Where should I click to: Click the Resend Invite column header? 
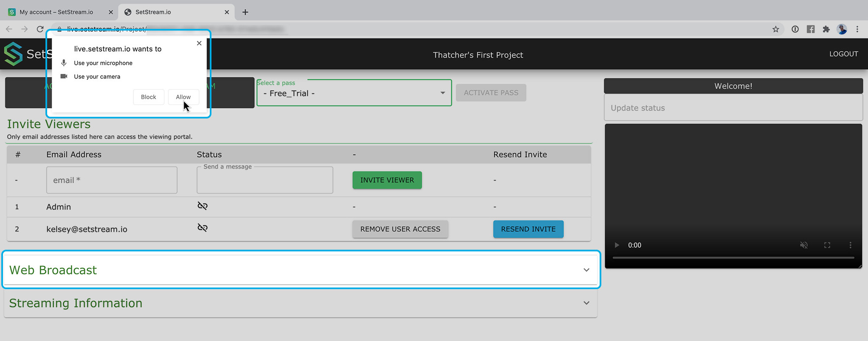[x=520, y=155]
